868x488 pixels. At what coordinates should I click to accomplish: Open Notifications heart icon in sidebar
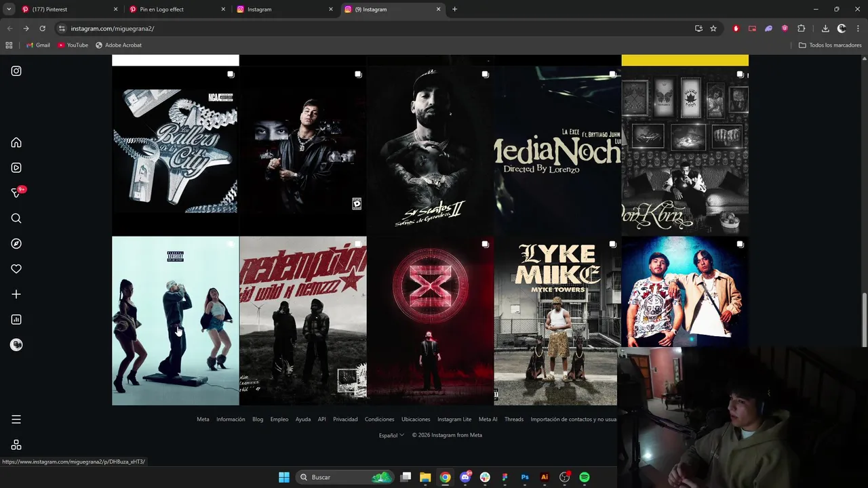(16, 269)
